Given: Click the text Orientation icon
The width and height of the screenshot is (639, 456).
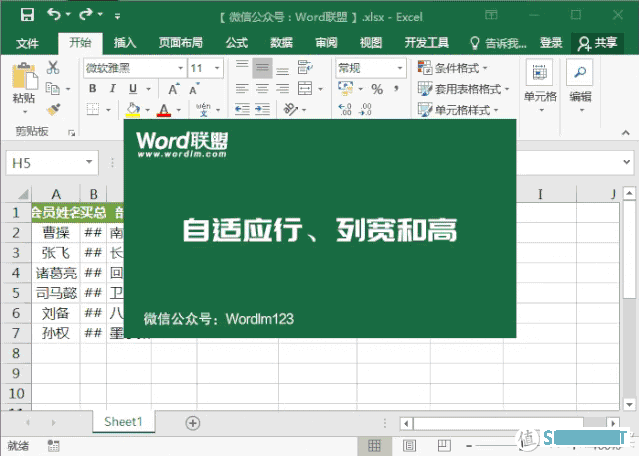Looking at the screenshot, I should tap(291, 109).
